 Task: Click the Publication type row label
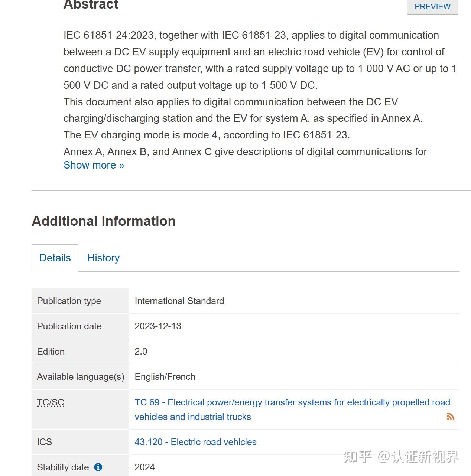(68, 301)
